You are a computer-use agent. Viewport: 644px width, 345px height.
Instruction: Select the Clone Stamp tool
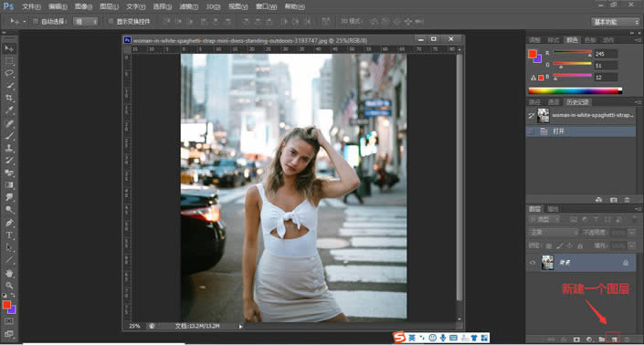[9, 148]
